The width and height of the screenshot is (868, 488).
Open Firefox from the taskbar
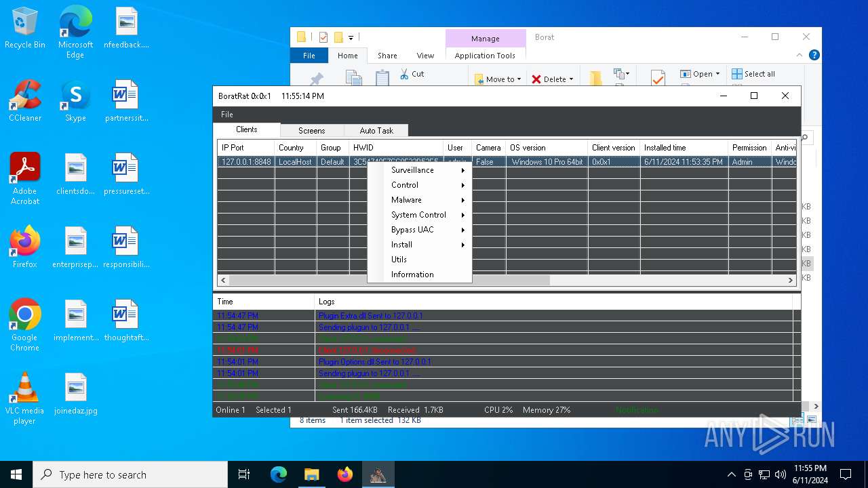(x=344, y=474)
